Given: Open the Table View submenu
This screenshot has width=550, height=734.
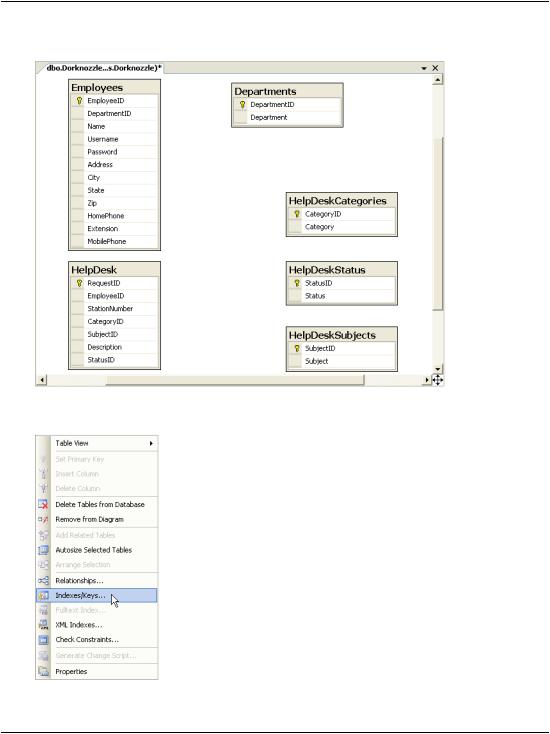Looking at the screenshot, I should click(x=97, y=443).
